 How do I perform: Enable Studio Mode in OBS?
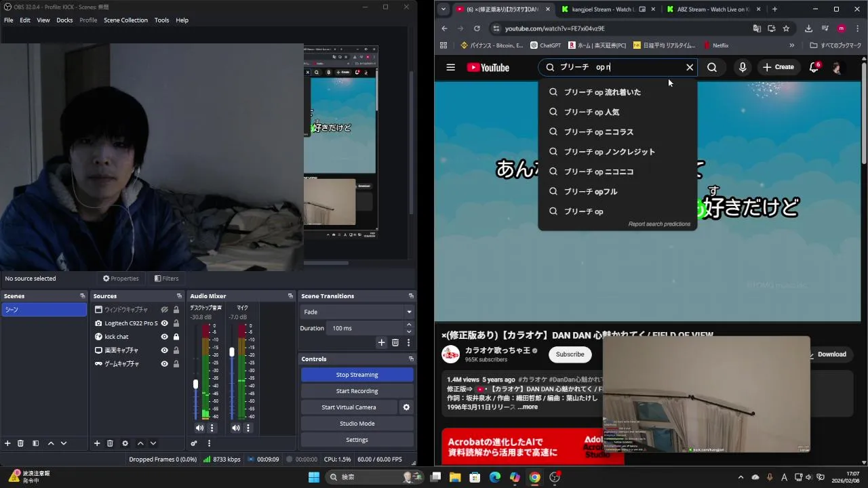pos(357,424)
